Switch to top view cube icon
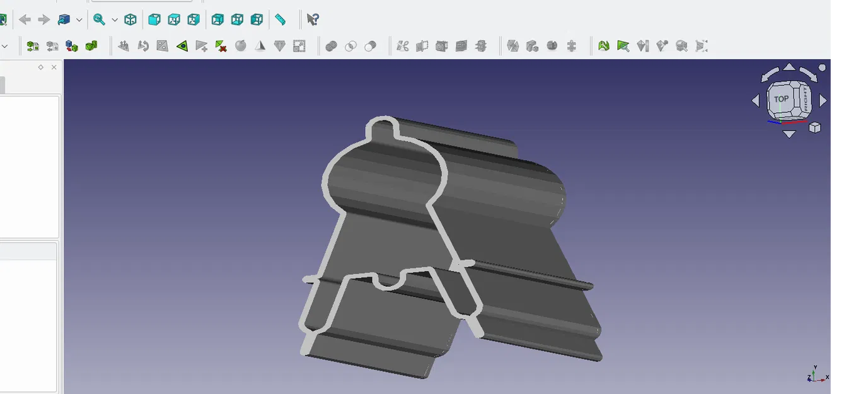868x394 pixels. point(174,20)
